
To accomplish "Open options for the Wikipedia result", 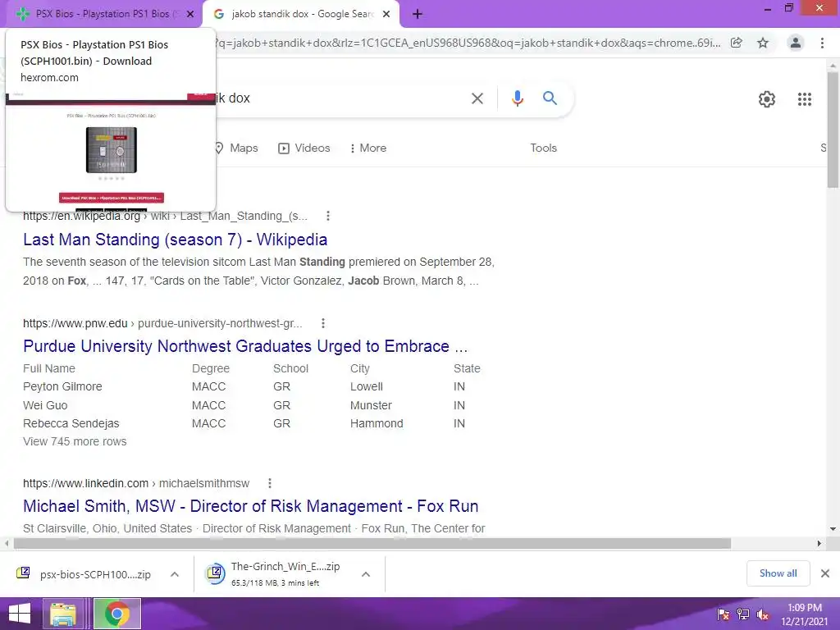I will click(328, 216).
